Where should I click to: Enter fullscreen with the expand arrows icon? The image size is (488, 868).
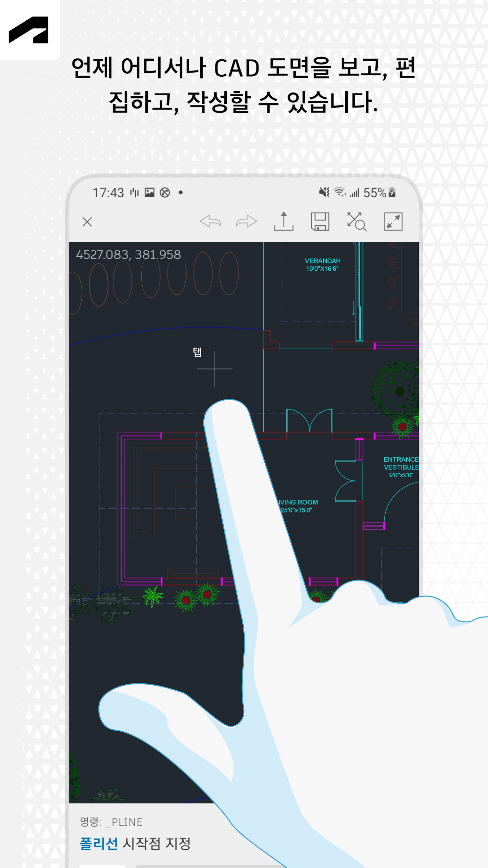coord(393,221)
